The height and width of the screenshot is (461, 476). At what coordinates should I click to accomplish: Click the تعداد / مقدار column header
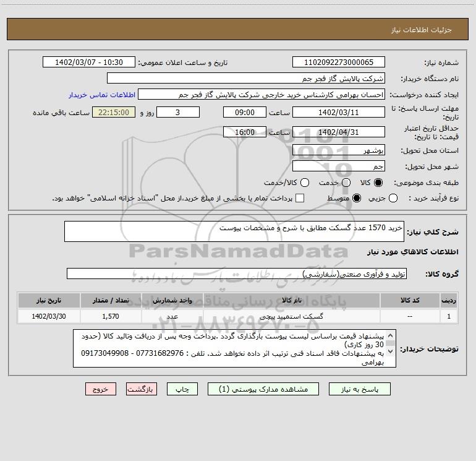pyautogui.click(x=111, y=300)
